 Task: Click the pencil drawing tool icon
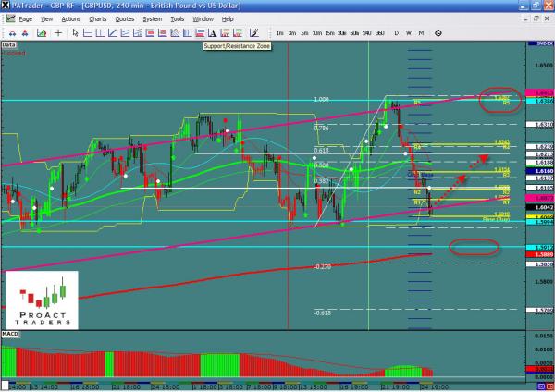point(253,33)
